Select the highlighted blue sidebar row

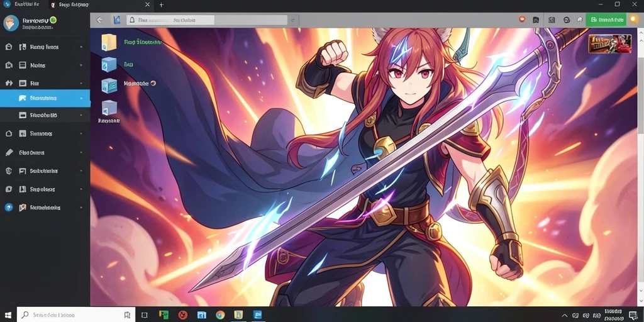(45, 98)
